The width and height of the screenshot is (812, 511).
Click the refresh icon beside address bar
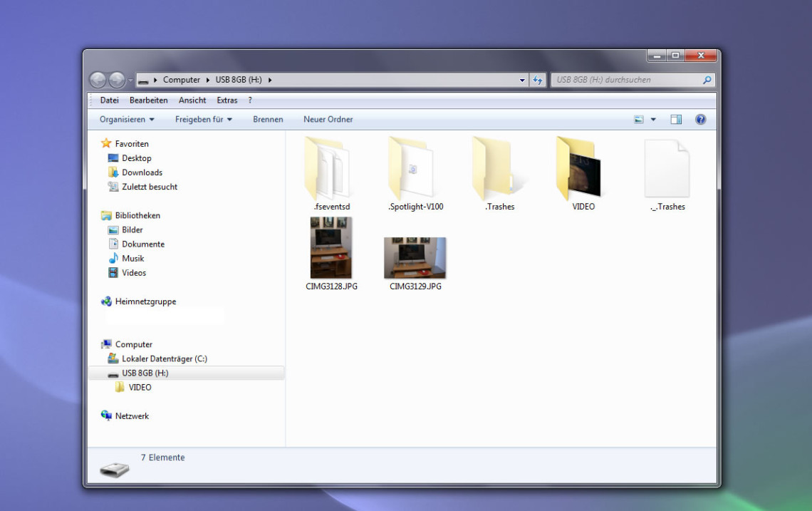point(538,80)
